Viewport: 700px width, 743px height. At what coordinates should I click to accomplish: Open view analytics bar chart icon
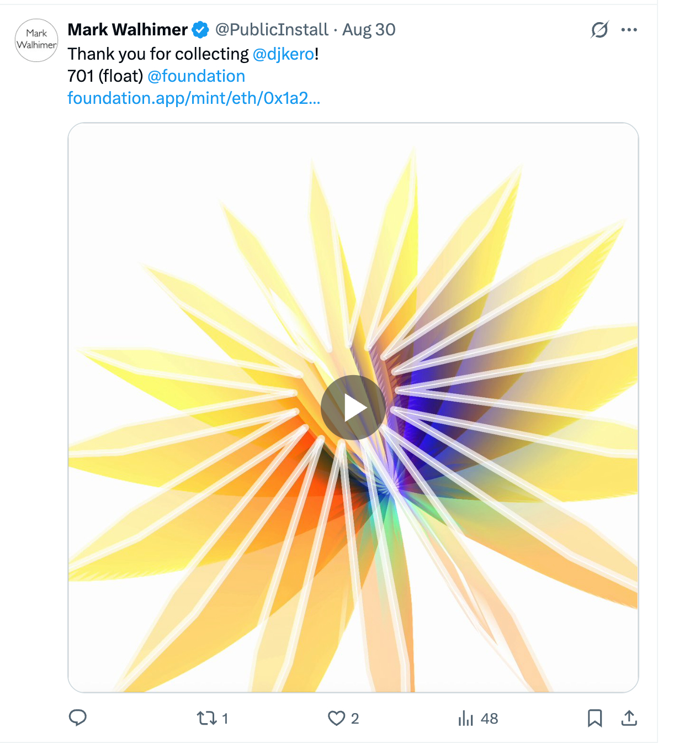click(465, 718)
